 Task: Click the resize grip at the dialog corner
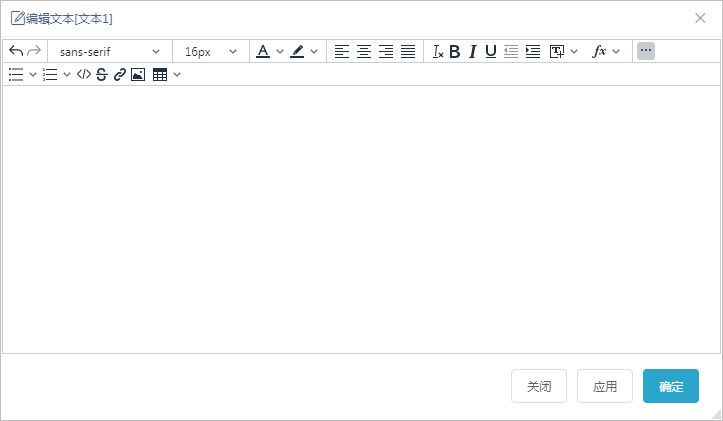point(717,414)
